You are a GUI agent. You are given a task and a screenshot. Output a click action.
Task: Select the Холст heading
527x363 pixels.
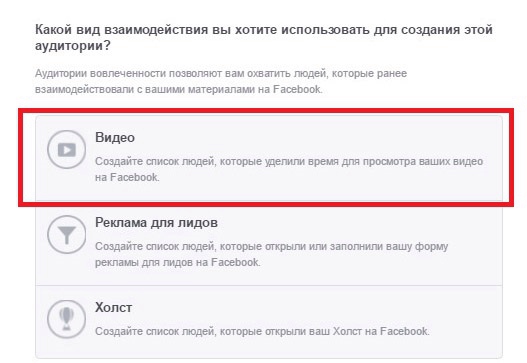click(113, 307)
